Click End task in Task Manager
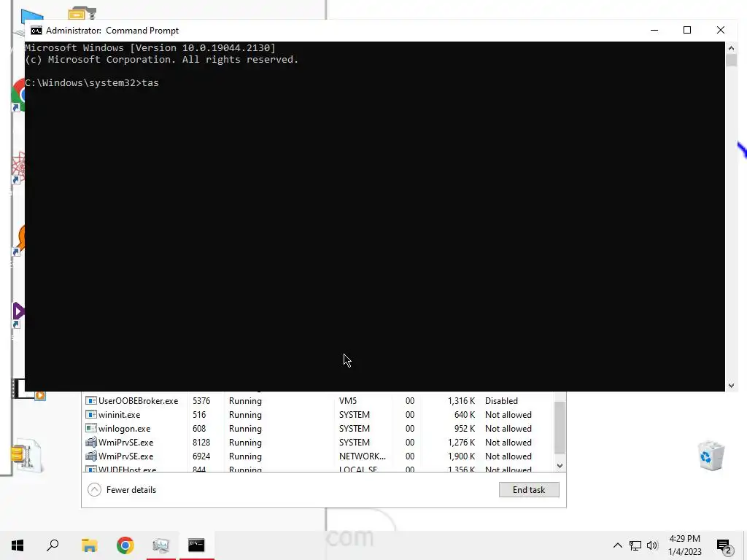Screen dimensions: 747x560 529,490
